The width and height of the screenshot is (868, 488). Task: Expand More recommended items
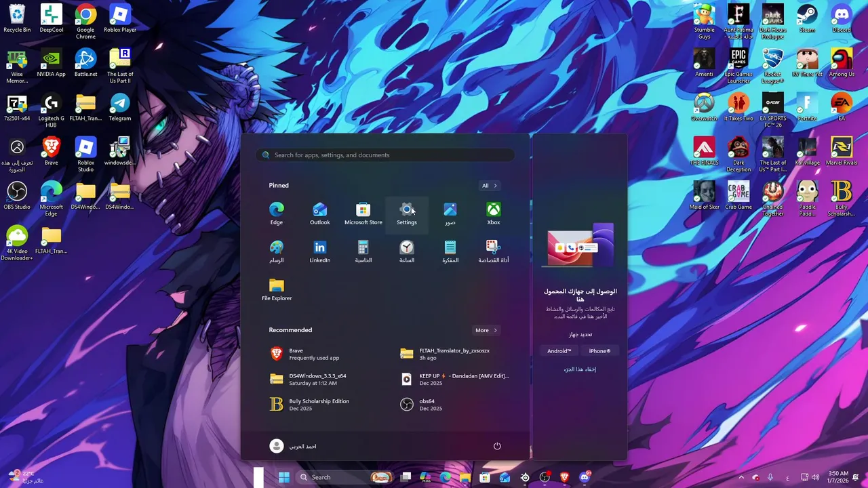pyautogui.click(x=486, y=330)
